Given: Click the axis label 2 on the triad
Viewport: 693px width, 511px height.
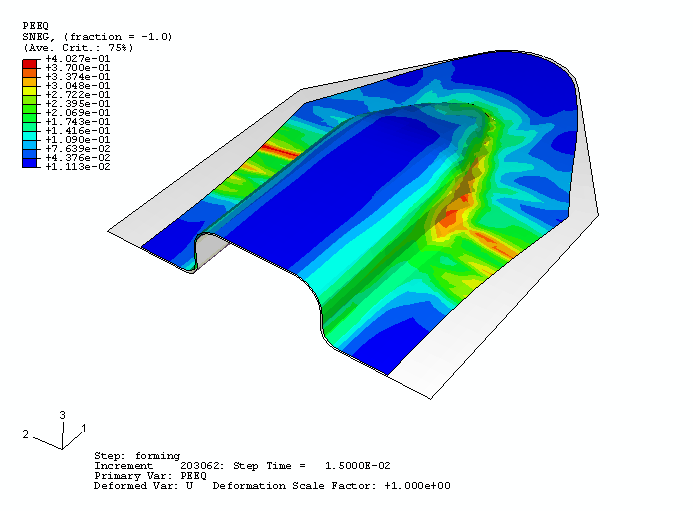Looking at the screenshot, I should pos(26,434).
